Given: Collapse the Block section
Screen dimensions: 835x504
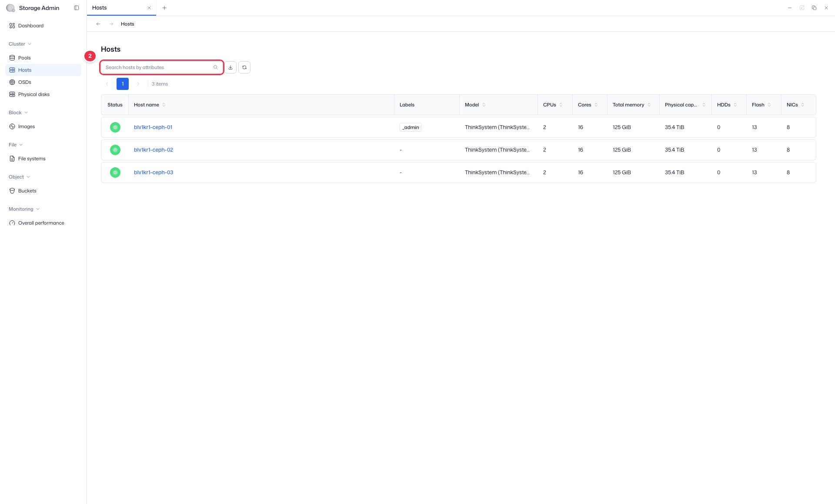Looking at the screenshot, I should [x=18, y=113].
